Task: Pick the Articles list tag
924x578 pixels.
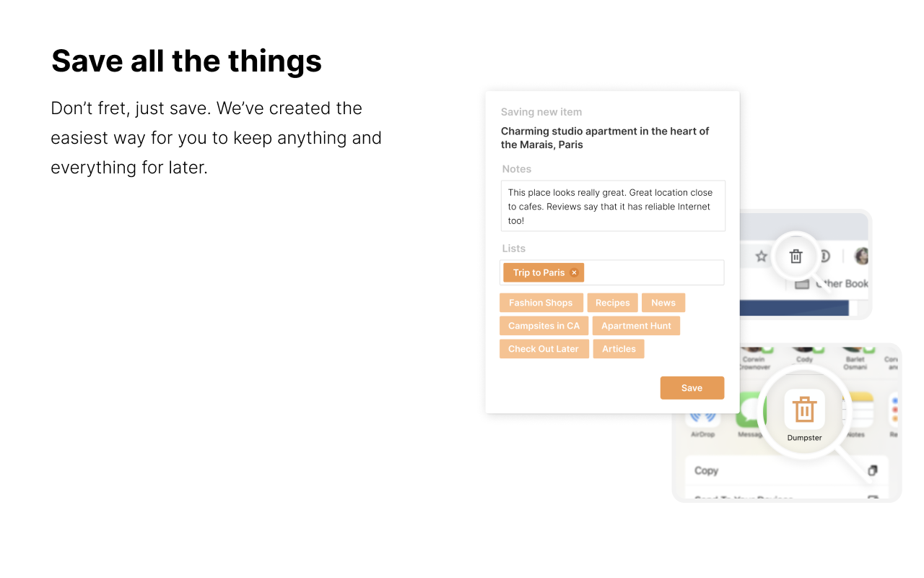Action: point(619,349)
